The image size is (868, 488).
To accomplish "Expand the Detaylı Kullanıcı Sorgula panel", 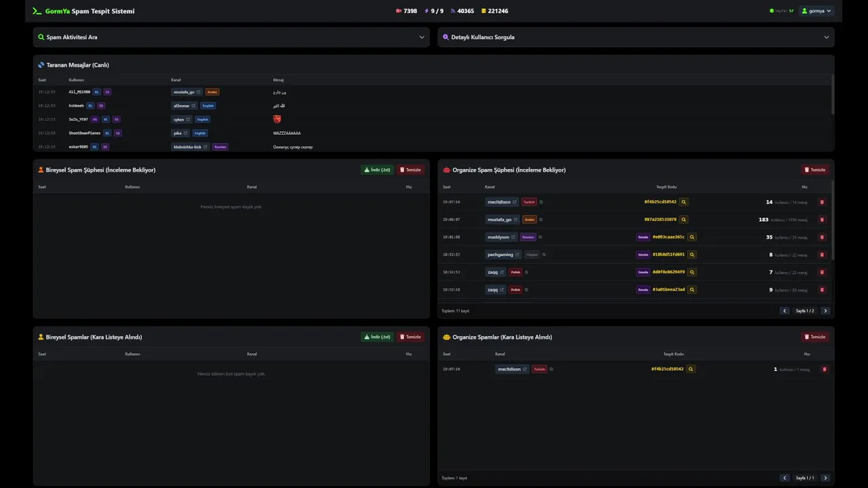I will click(636, 37).
